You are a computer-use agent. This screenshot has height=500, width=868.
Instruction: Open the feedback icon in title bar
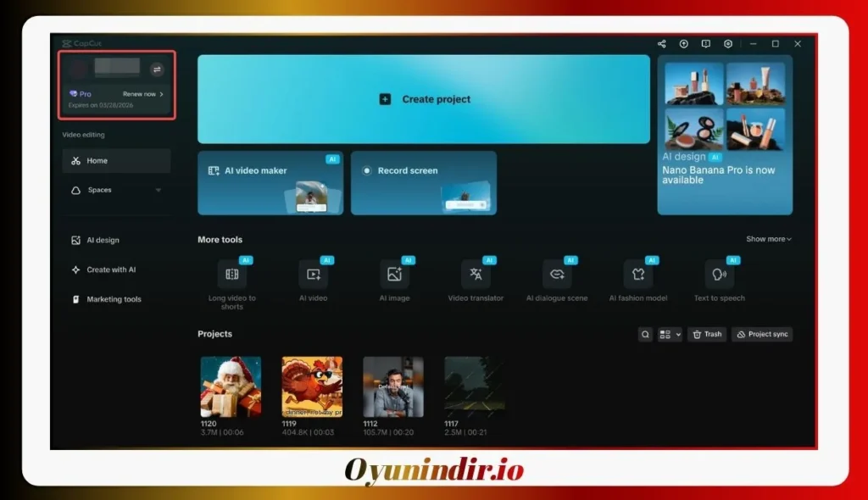point(706,44)
